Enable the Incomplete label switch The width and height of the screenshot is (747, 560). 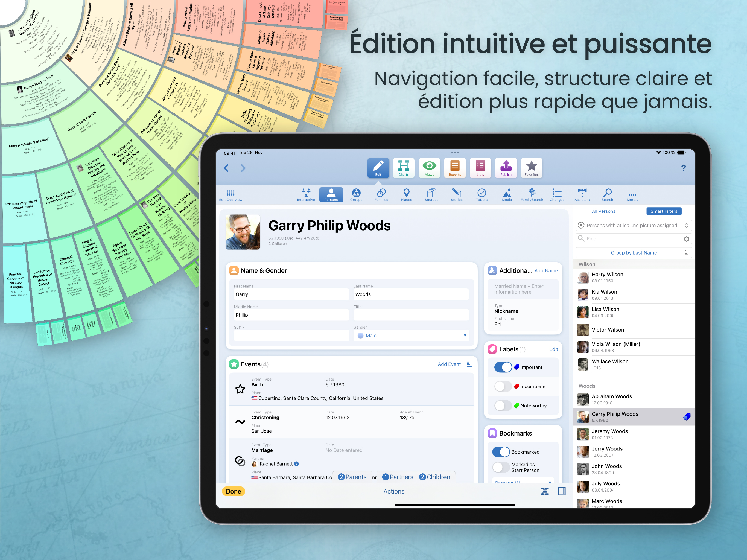pos(503,386)
